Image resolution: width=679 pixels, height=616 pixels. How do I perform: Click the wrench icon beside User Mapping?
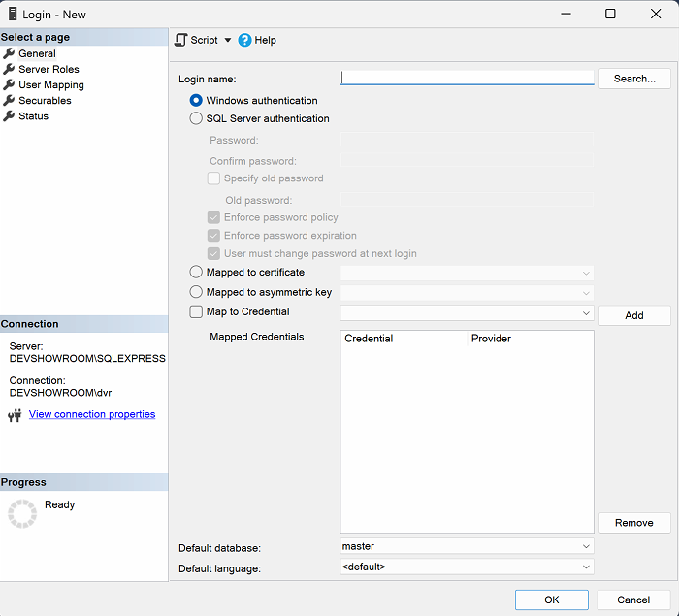pos(10,84)
